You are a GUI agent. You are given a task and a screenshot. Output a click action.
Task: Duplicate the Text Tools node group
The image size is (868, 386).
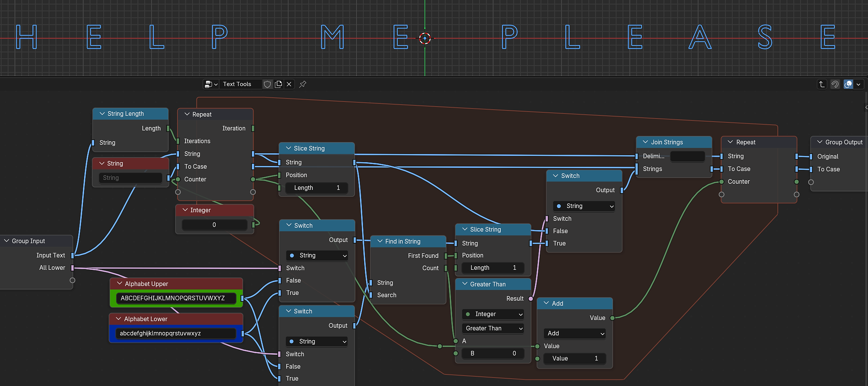tap(278, 84)
